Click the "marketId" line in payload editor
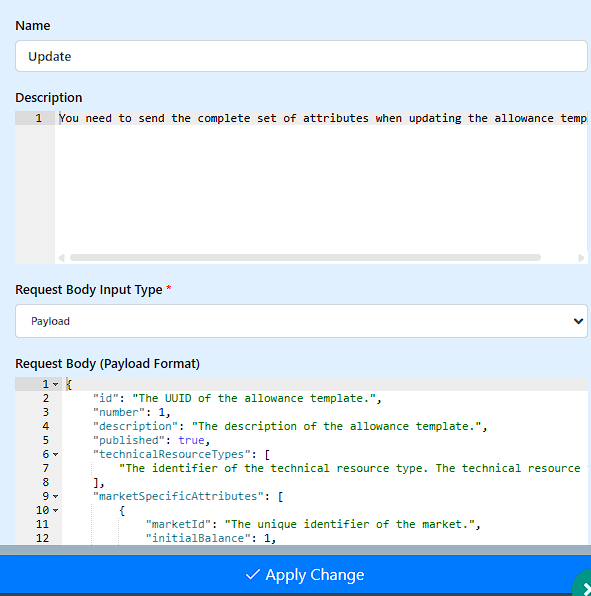Viewport: 591px width, 596px height. tap(313, 525)
